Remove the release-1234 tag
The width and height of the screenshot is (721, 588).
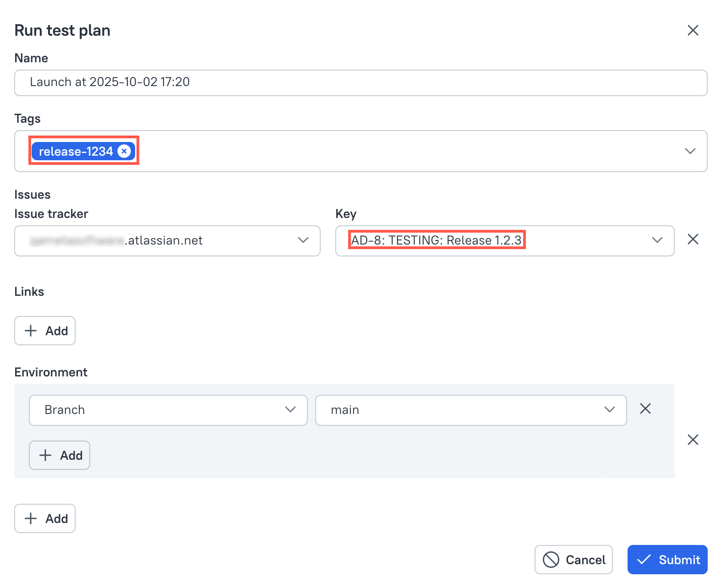coord(124,151)
